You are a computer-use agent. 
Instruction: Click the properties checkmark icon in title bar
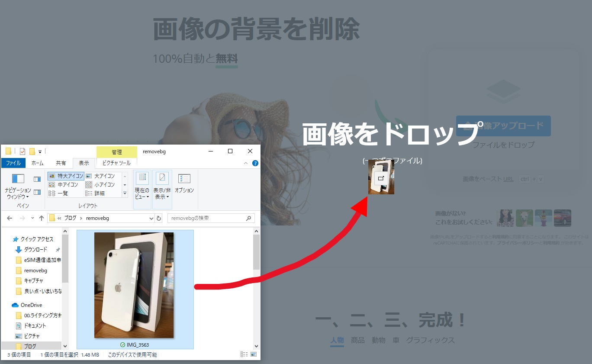pyautogui.click(x=23, y=151)
